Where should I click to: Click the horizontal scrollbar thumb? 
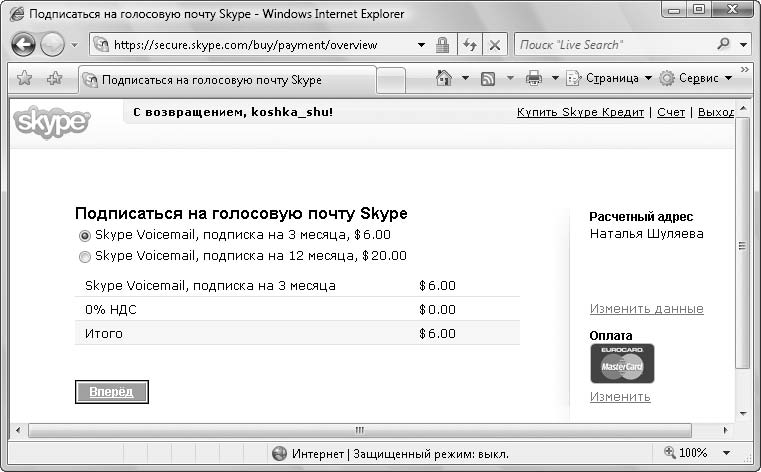click(360, 430)
